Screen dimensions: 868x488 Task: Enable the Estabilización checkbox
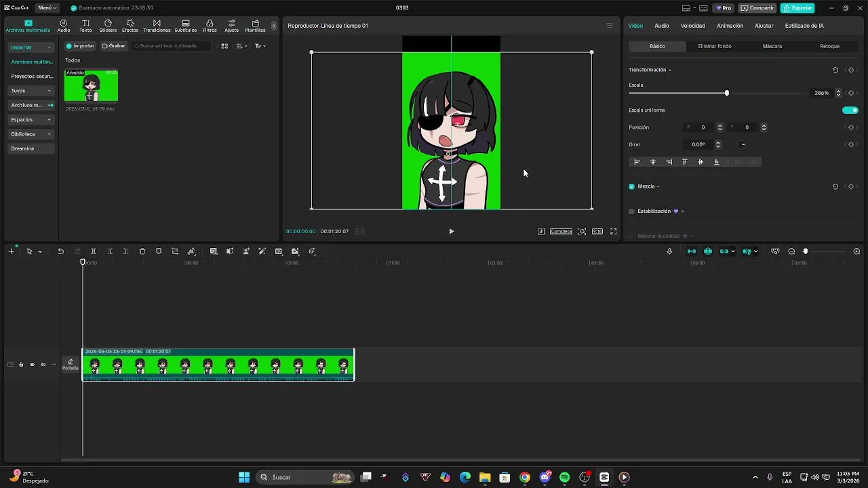632,211
